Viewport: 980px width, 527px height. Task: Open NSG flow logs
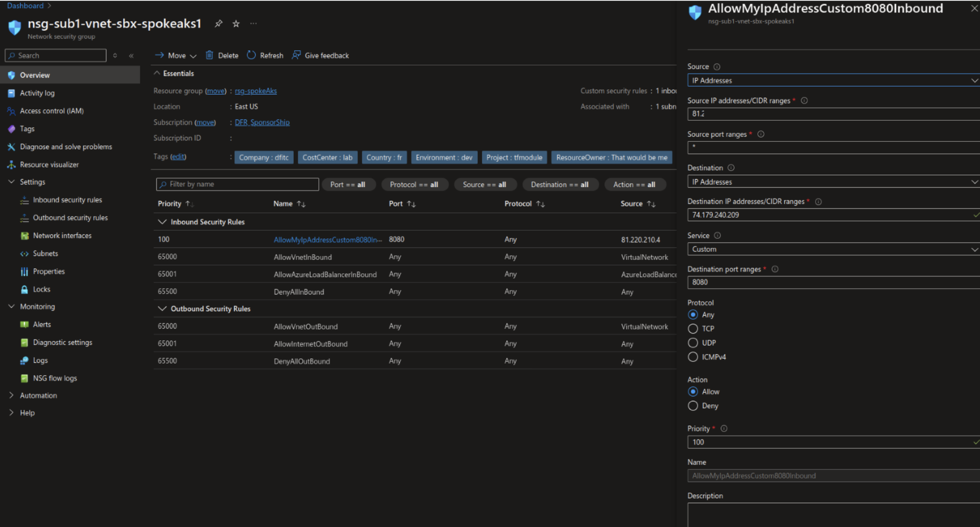point(54,378)
